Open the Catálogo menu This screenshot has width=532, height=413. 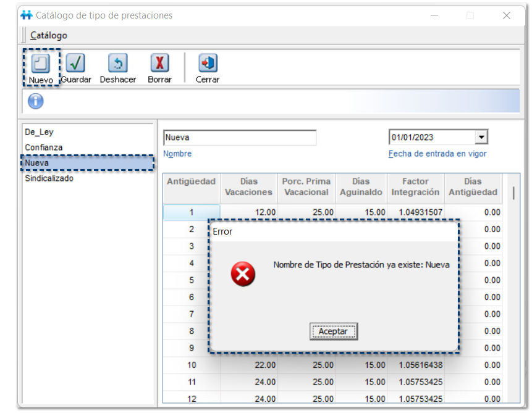pyautogui.click(x=49, y=35)
